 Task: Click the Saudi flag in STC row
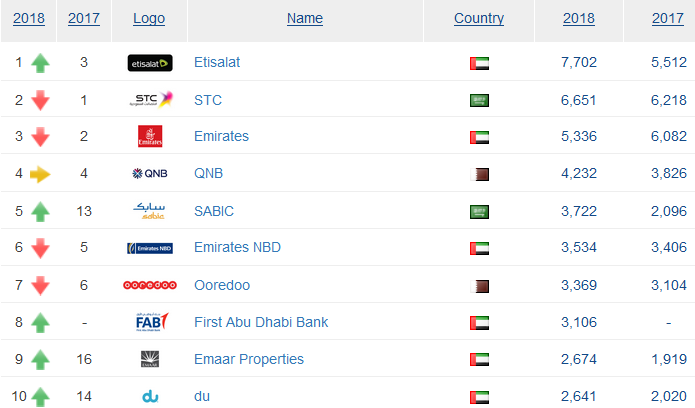coord(479,100)
